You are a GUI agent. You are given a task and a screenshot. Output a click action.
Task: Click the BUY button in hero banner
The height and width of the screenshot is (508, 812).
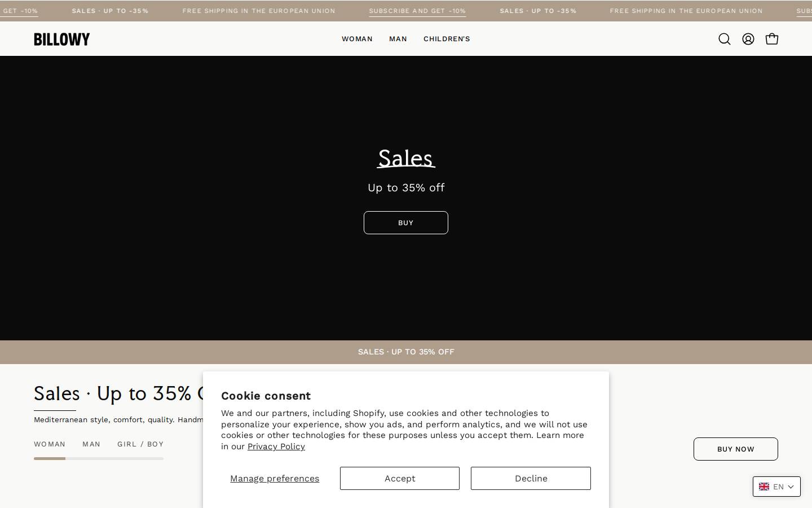[406, 222]
